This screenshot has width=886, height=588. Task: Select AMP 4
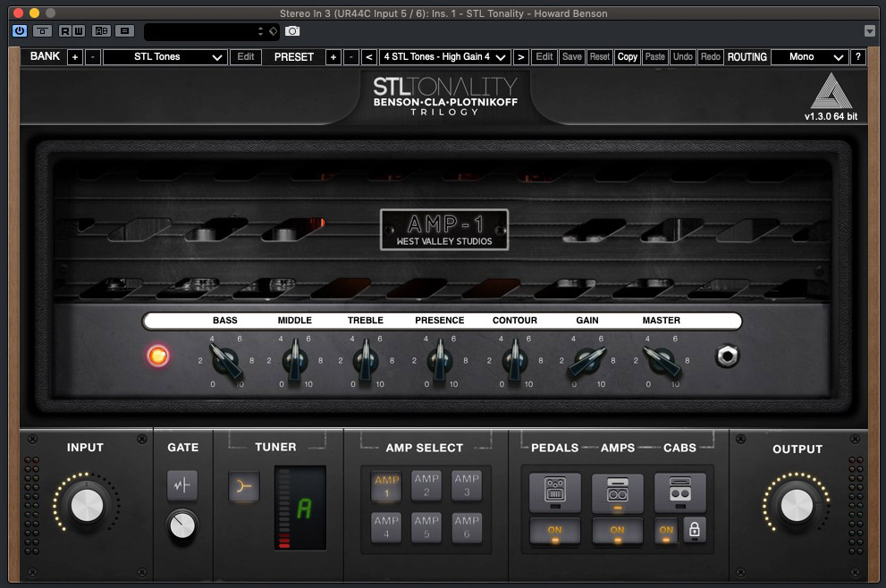386,527
